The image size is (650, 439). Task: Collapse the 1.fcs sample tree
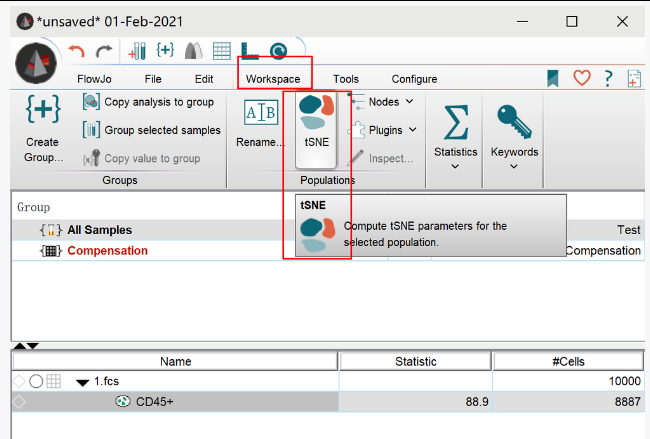82,382
